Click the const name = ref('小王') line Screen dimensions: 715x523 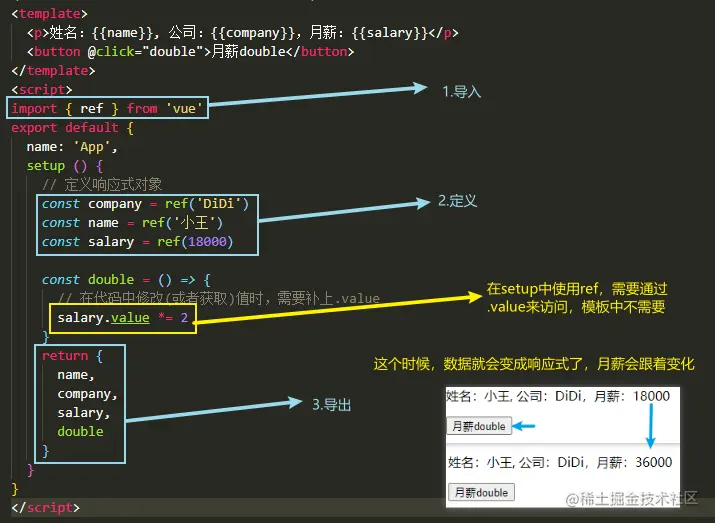coord(132,223)
